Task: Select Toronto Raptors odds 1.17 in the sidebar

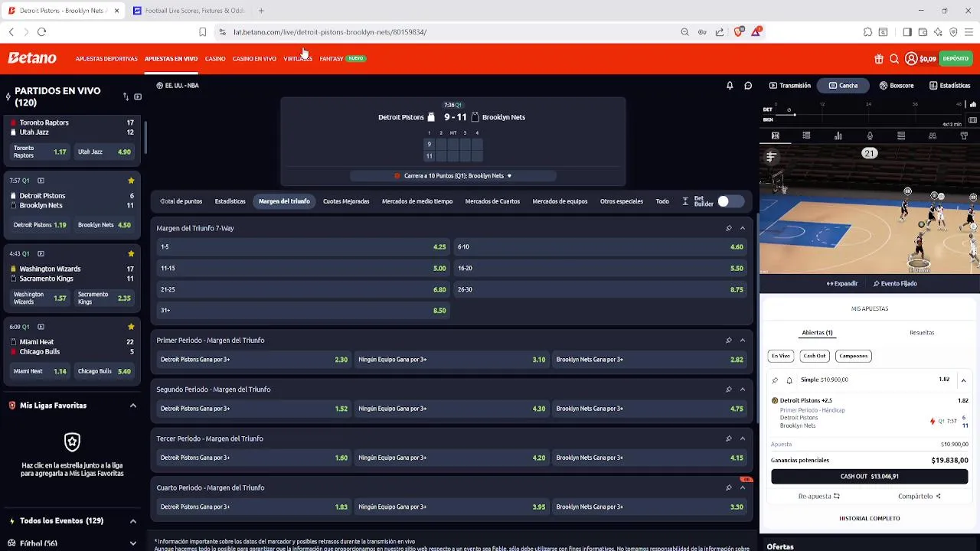Action: [x=40, y=152]
